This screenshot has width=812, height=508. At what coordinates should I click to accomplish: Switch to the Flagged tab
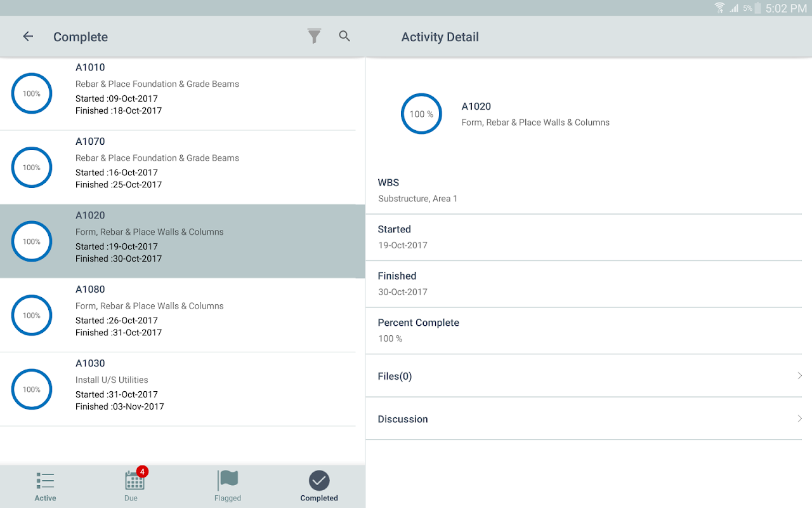[x=228, y=486]
